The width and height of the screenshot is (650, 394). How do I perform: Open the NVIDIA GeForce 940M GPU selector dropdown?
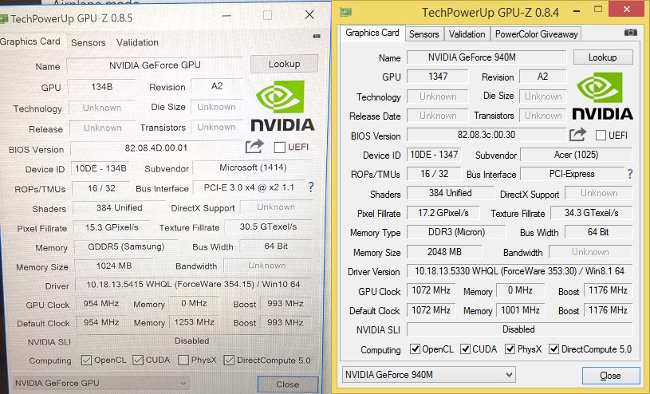[429, 375]
